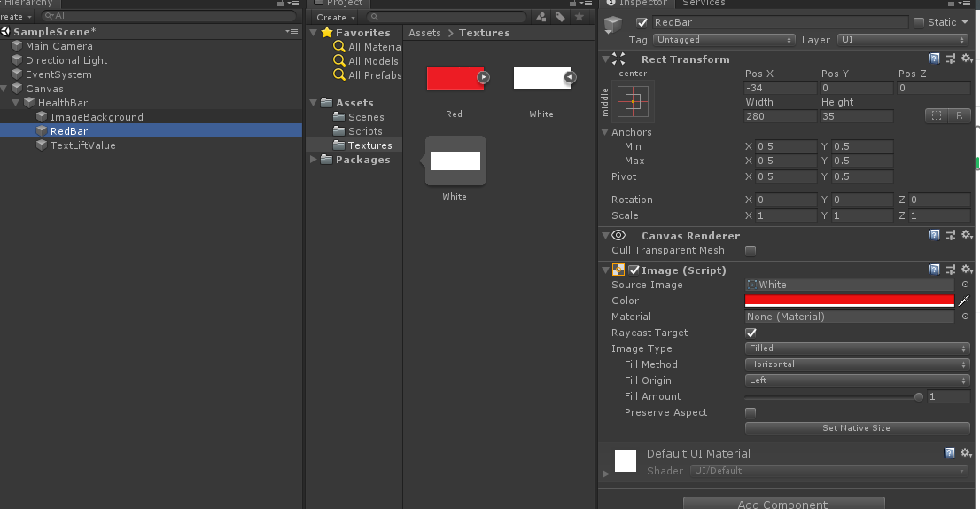The width and height of the screenshot is (980, 509).
Task: Open Default UI Material gear menu
Action: tap(966, 452)
